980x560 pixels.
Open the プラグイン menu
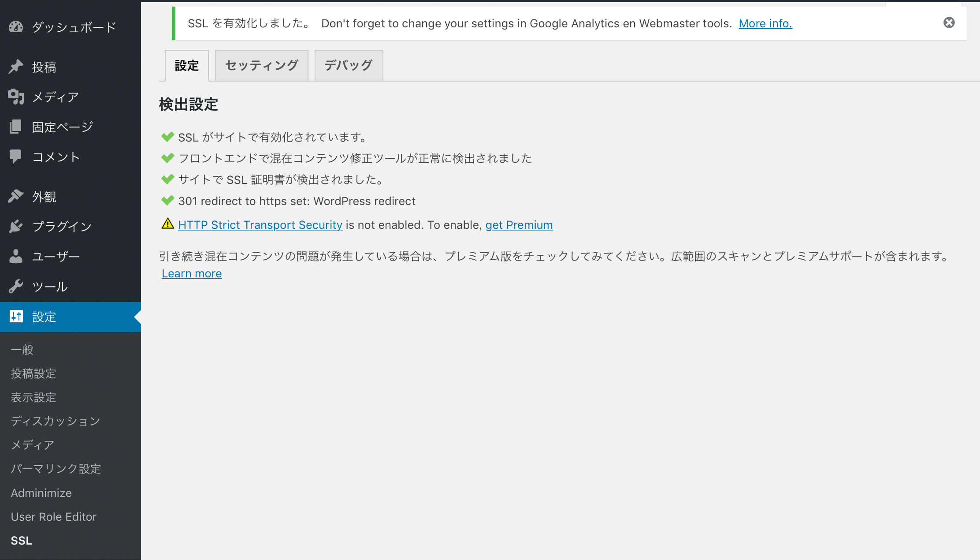tap(71, 226)
